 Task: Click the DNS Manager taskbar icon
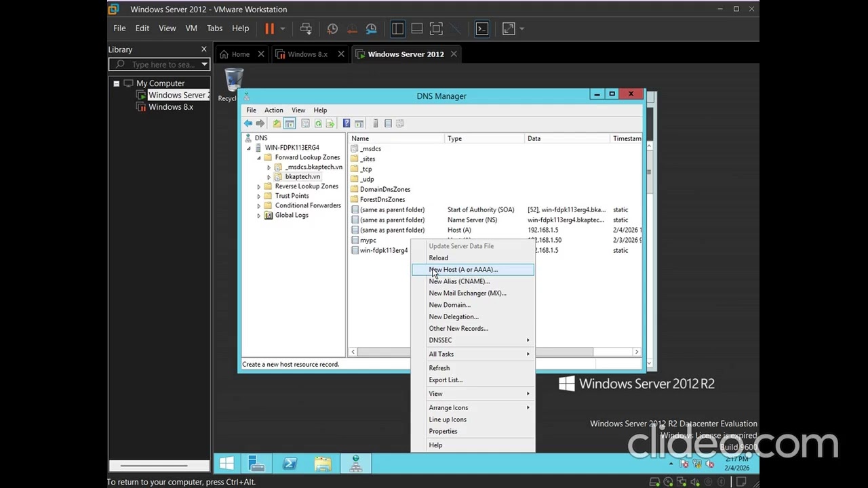pos(355,464)
